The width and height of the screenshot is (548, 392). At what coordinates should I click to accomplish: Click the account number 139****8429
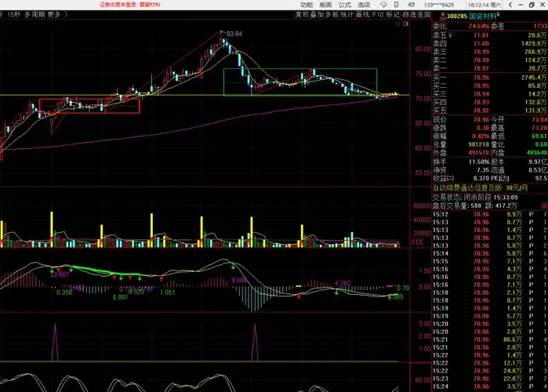click(x=438, y=5)
